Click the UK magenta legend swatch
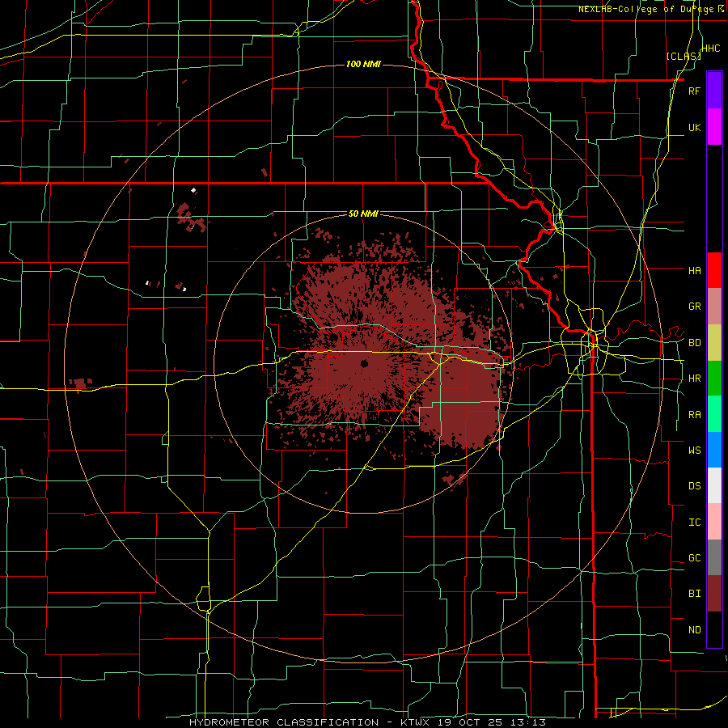 [x=714, y=127]
